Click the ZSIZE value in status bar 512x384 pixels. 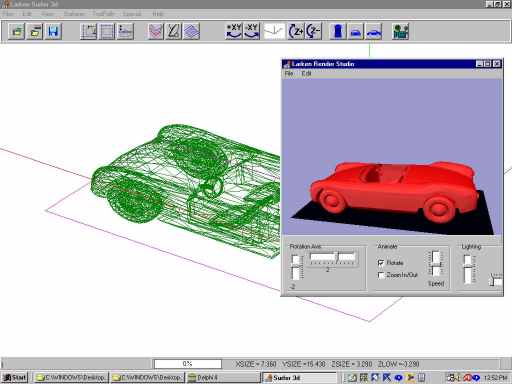[352, 364]
